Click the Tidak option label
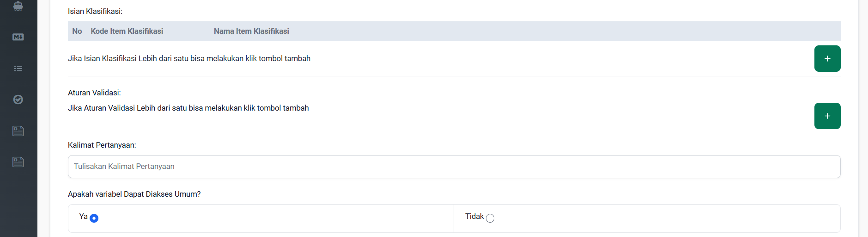The image size is (868, 237). (x=474, y=216)
